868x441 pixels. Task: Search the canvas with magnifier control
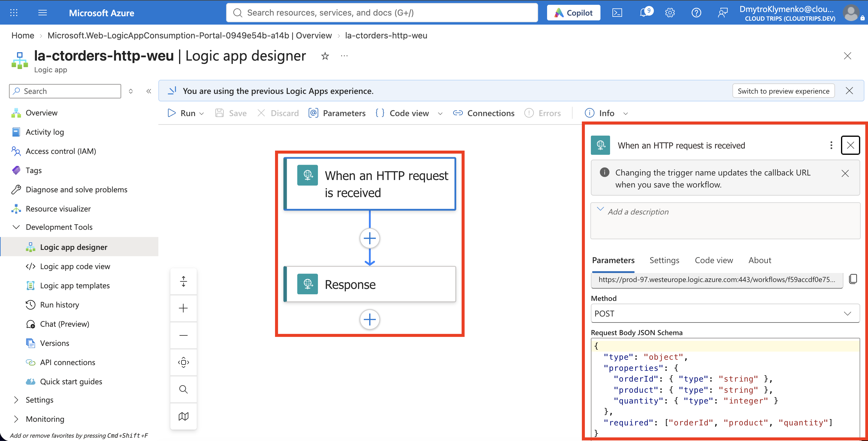pos(184,389)
